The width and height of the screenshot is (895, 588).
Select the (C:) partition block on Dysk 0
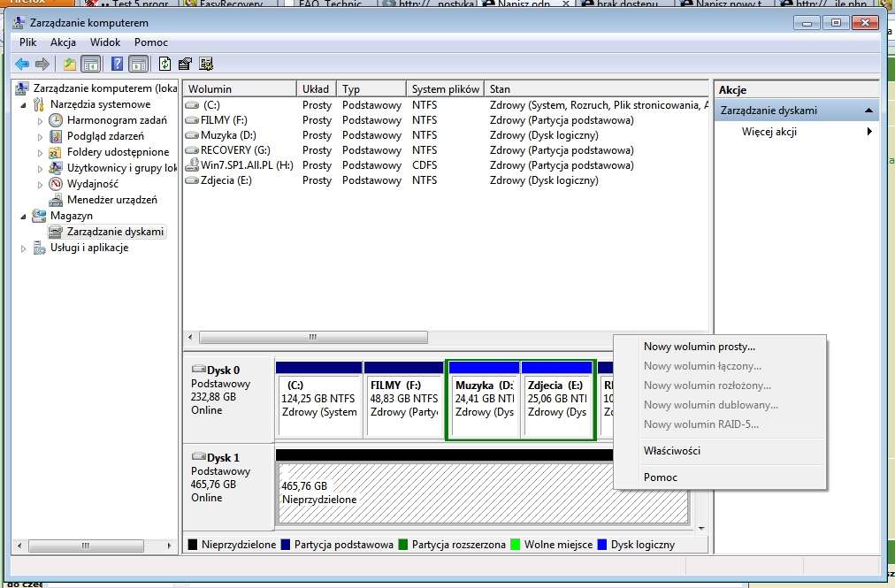(x=318, y=400)
